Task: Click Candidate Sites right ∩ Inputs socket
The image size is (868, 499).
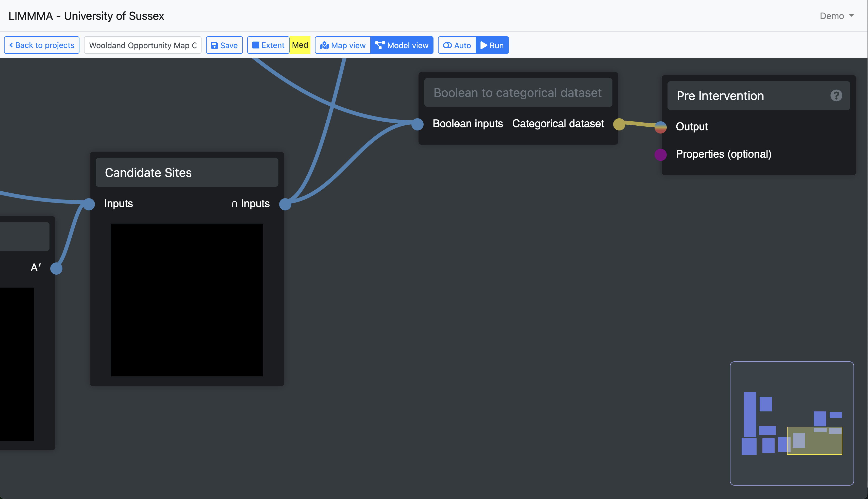Action: click(285, 204)
